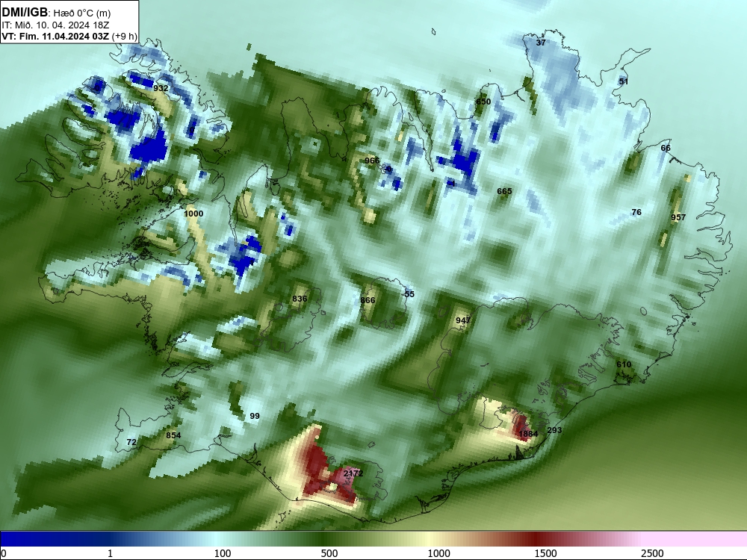Image resolution: width=747 pixels, height=560 pixels.
Task: Click the 99 map value
Action: point(255,416)
